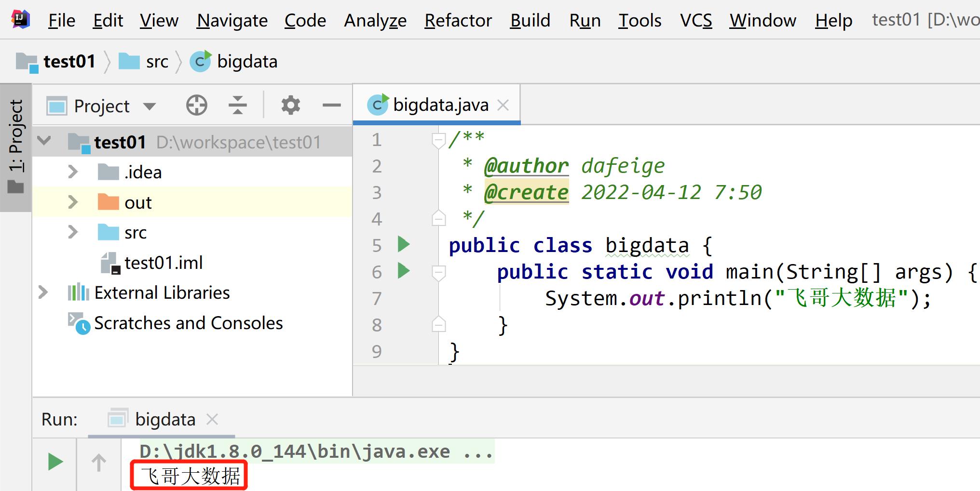This screenshot has width=980, height=491.
Task: Open the File menu
Action: tap(62, 20)
